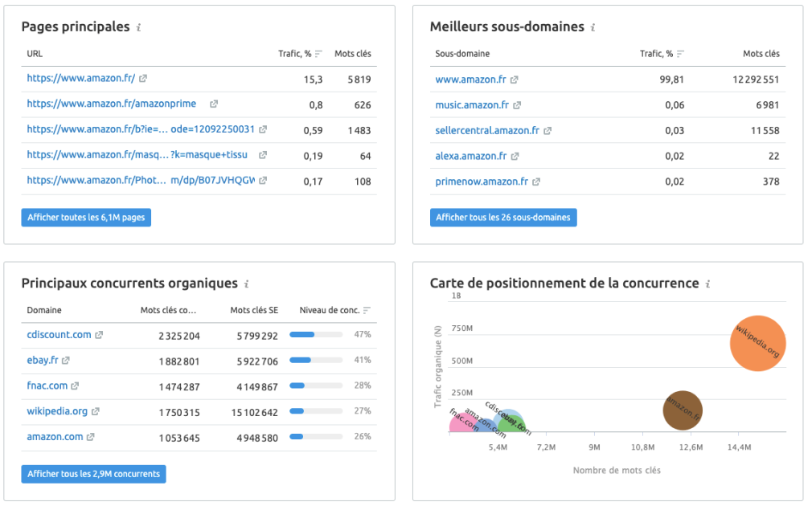
Task: Click the orange wikipedia.org bubble in chart
Action: 757,344
